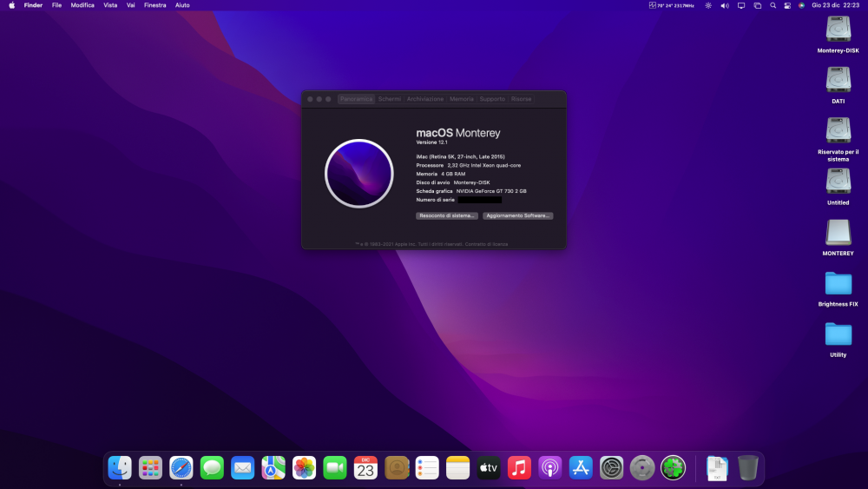Screen dimensions: 868x489
Task: Open the App Store
Action: 581,468
